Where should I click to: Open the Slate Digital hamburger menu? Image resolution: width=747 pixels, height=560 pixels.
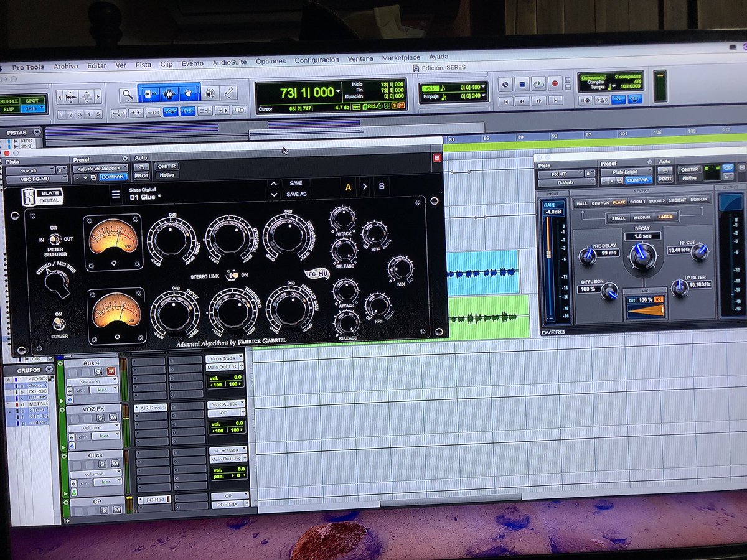[116, 195]
